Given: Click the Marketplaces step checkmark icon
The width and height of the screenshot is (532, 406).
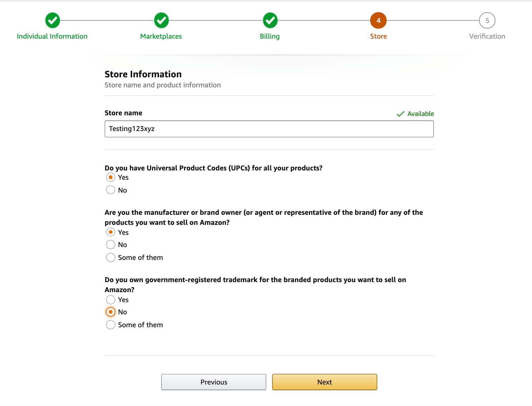Looking at the screenshot, I should 161,20.
